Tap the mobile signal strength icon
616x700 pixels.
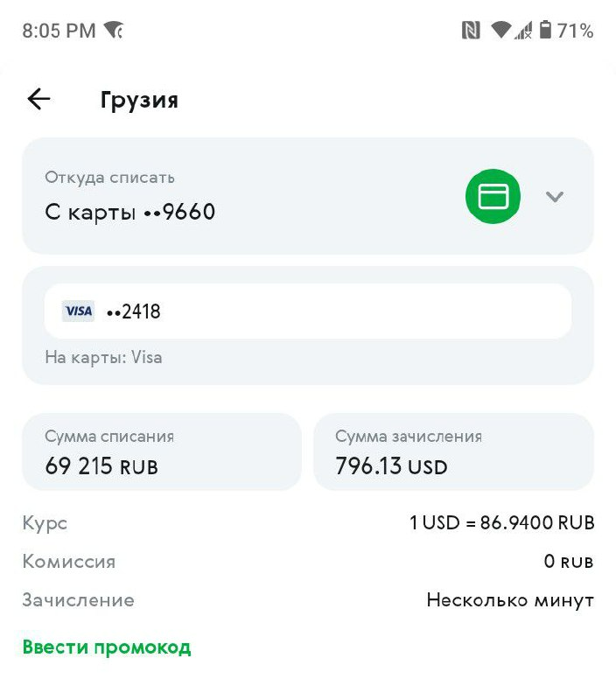pos(524,31)
